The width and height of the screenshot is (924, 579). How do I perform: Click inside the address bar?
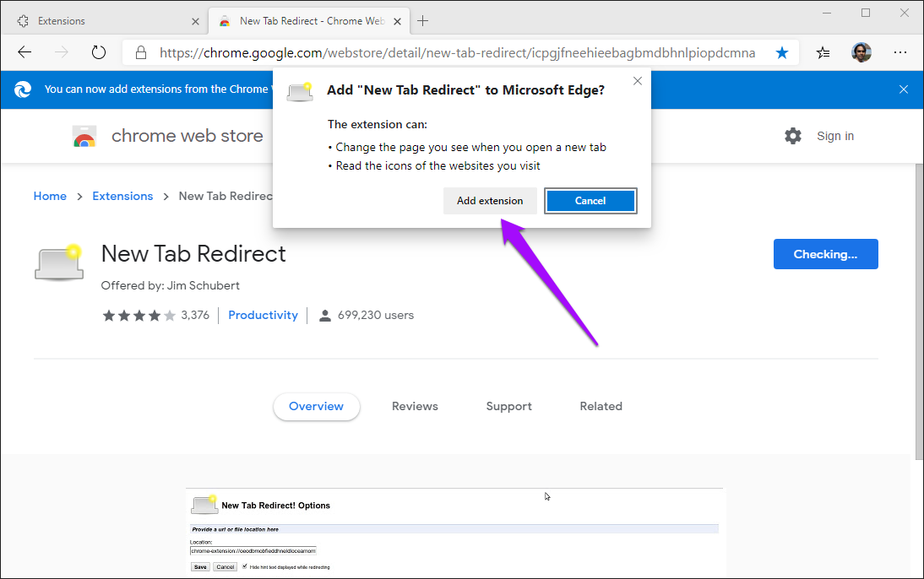pos(422,51)
